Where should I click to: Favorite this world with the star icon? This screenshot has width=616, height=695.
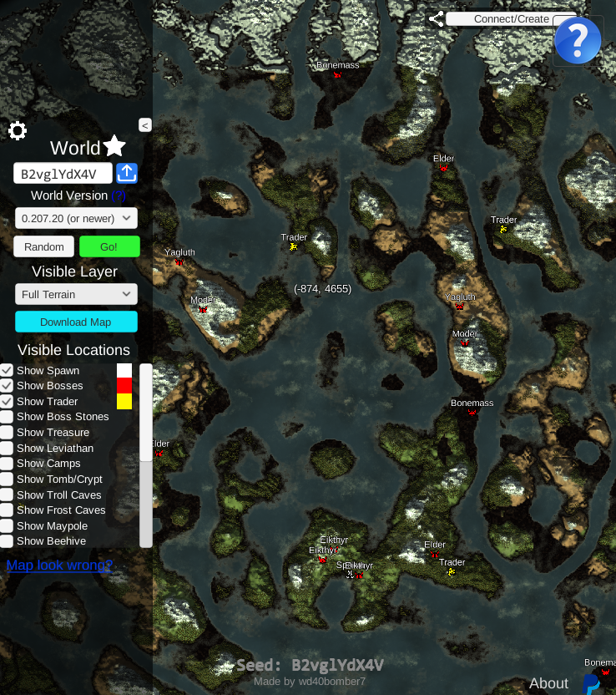[x=114, y=146]
